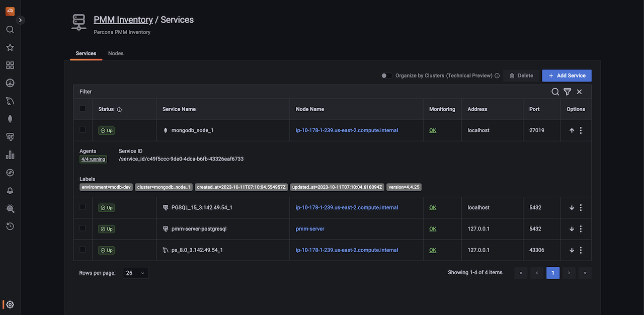The image size is (644, 315).
Task: Select the Services tab
Action: [86, 53]
